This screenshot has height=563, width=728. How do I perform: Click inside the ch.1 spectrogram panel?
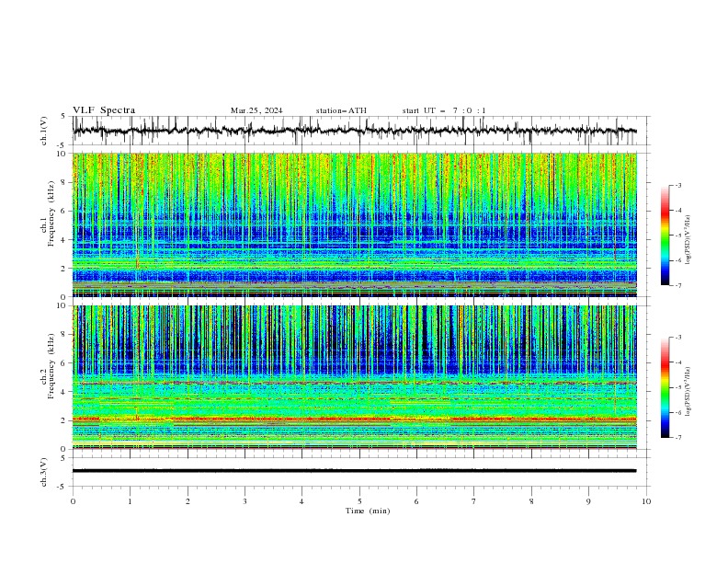354,224
